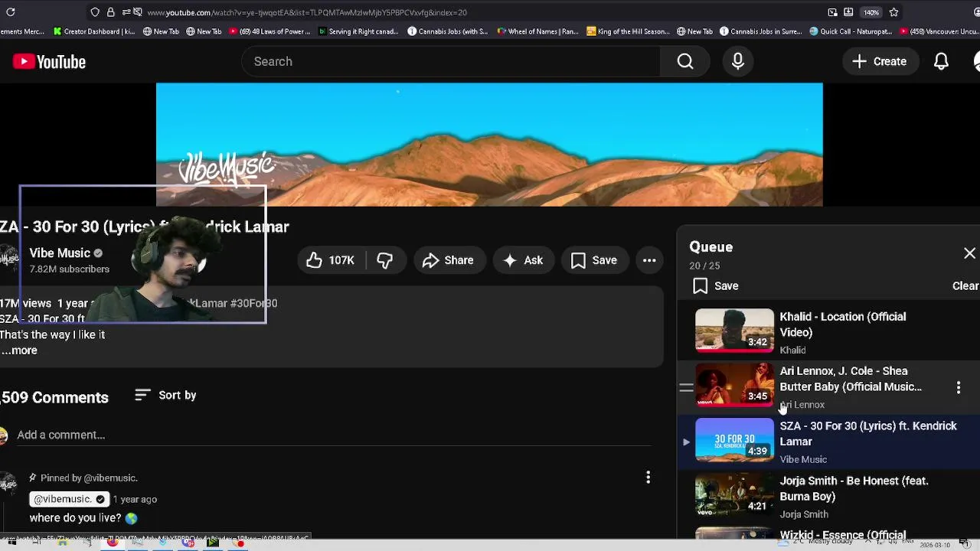
Task: Start voice search with microphone icon
Action: pos(738,61)
